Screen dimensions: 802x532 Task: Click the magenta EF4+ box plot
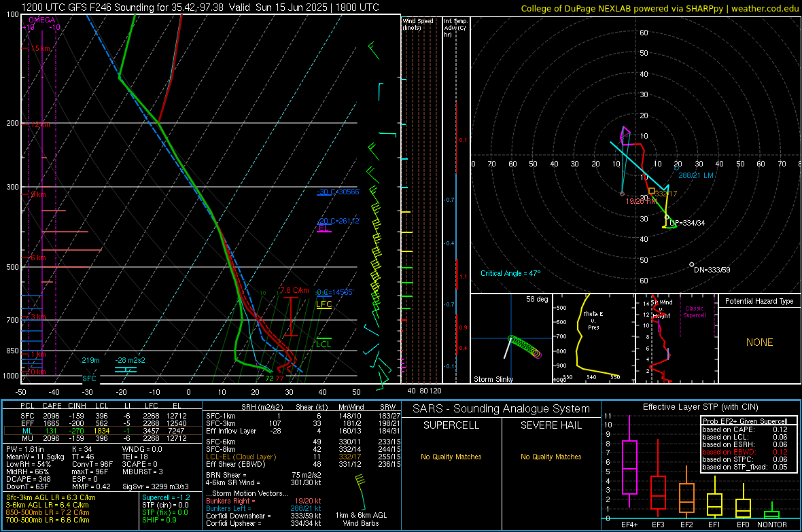[x=629, y=461]
